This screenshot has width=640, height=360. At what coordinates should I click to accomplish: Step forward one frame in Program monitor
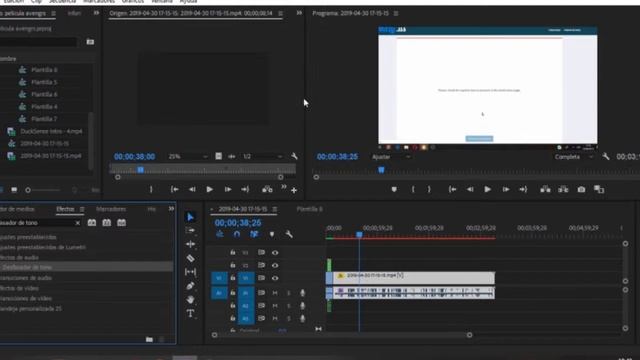click(506, 189)
